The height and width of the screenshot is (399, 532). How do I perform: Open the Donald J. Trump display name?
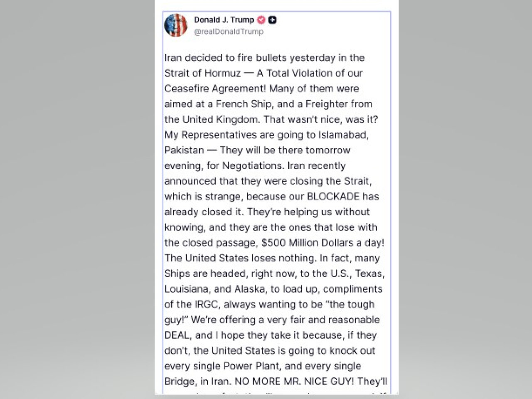(x=224, y=20)
